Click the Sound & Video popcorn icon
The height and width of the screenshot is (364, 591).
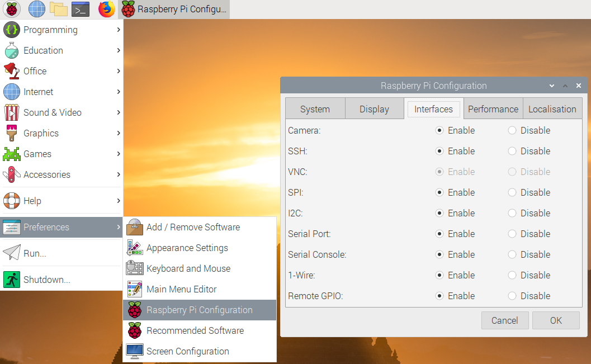pyautogui.click(x=12, y=113)
